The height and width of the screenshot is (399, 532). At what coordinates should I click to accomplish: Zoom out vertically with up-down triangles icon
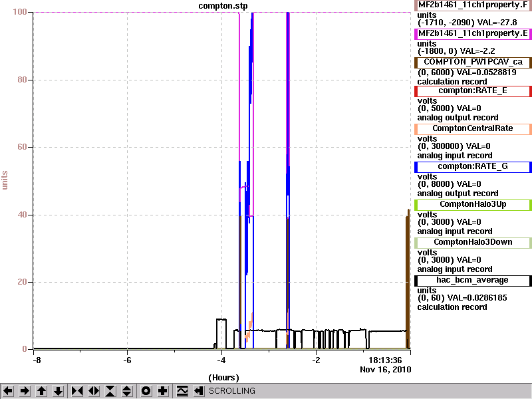[x=127, y=391]
